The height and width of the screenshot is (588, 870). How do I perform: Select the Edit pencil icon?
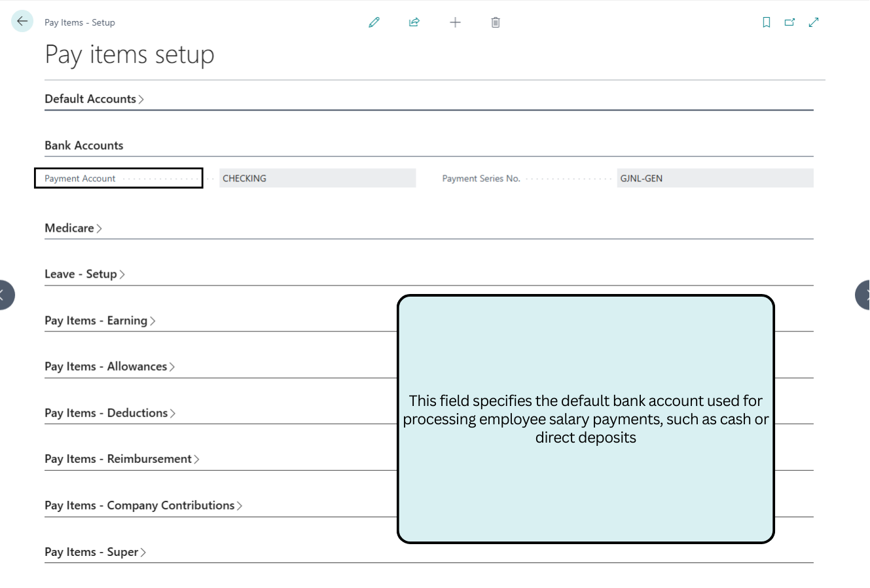point(374,22)
